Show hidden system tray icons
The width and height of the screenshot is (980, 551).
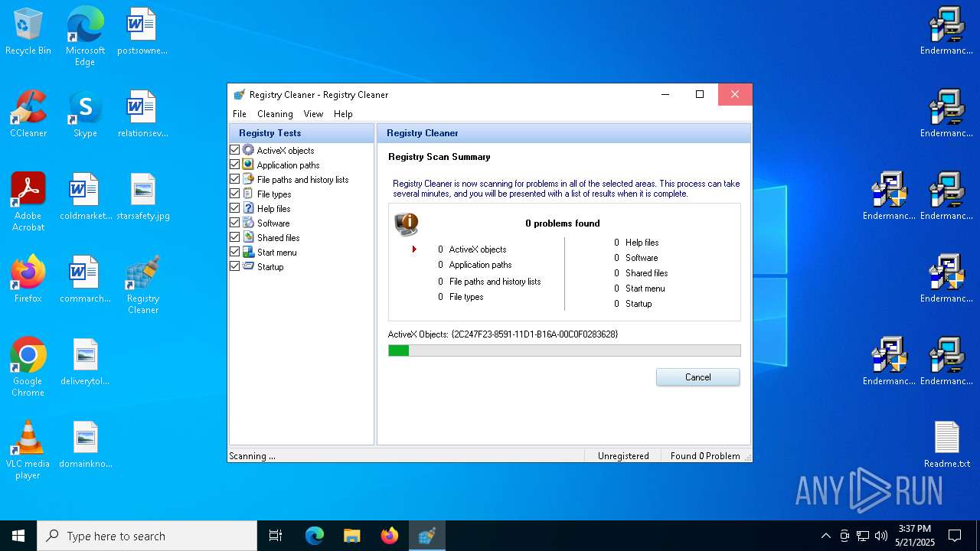click(825, 536)
